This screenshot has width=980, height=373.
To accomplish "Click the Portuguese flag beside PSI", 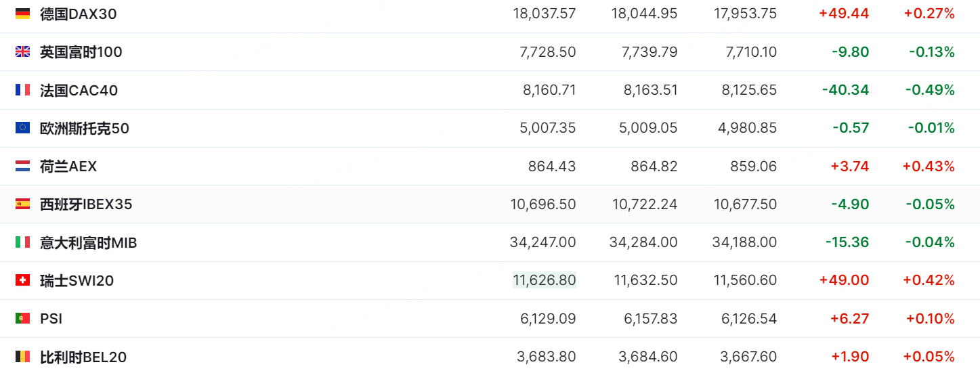I will 22,318.
